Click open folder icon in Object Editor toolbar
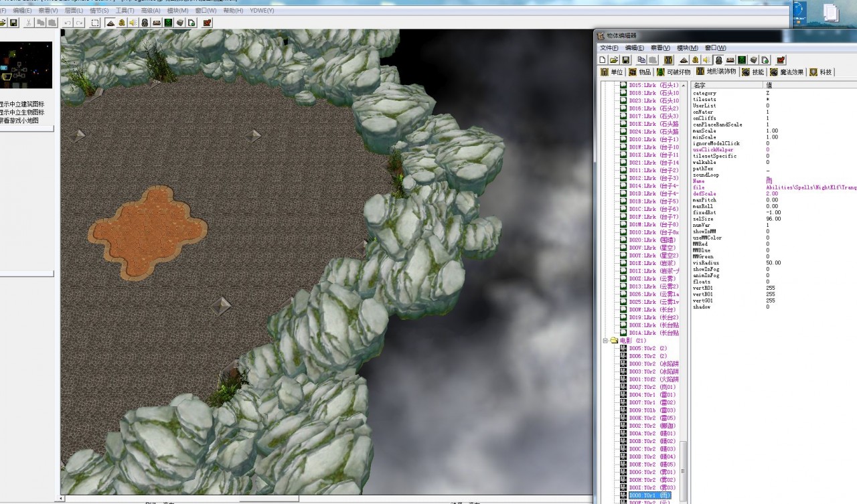Viewport: 857px width, 504px height. [614, 60]
